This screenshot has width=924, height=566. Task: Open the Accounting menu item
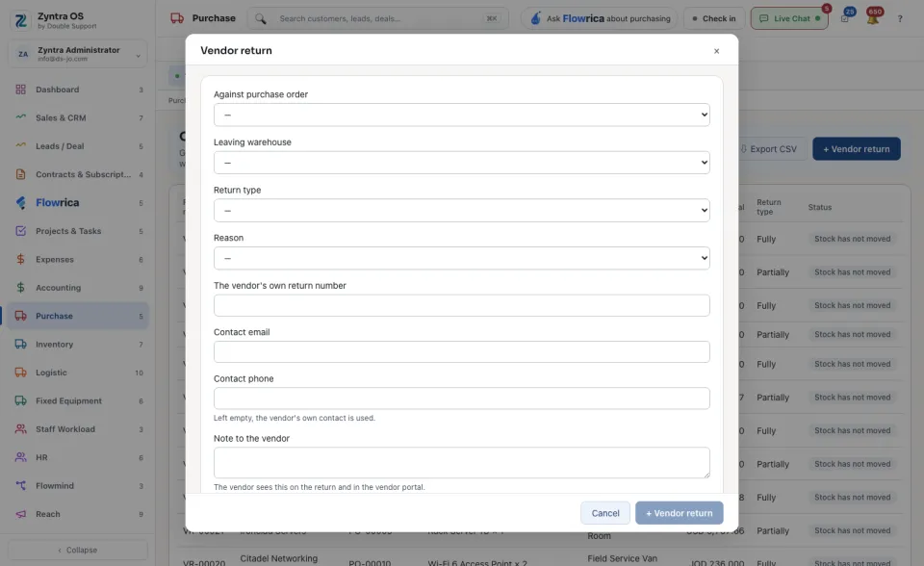(77, 288)
